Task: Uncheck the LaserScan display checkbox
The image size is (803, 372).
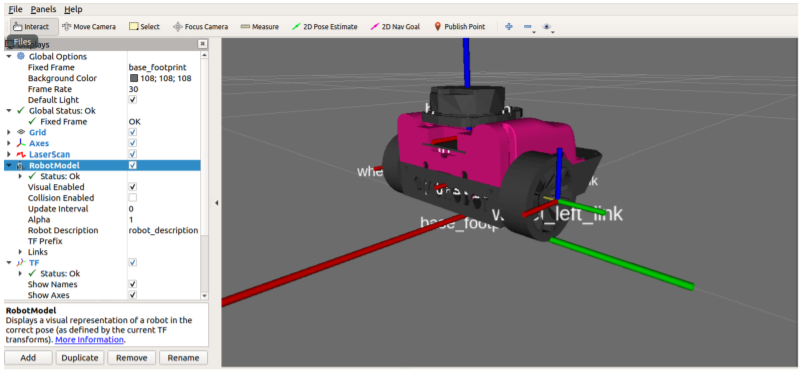Action: [x=133, y=154]
